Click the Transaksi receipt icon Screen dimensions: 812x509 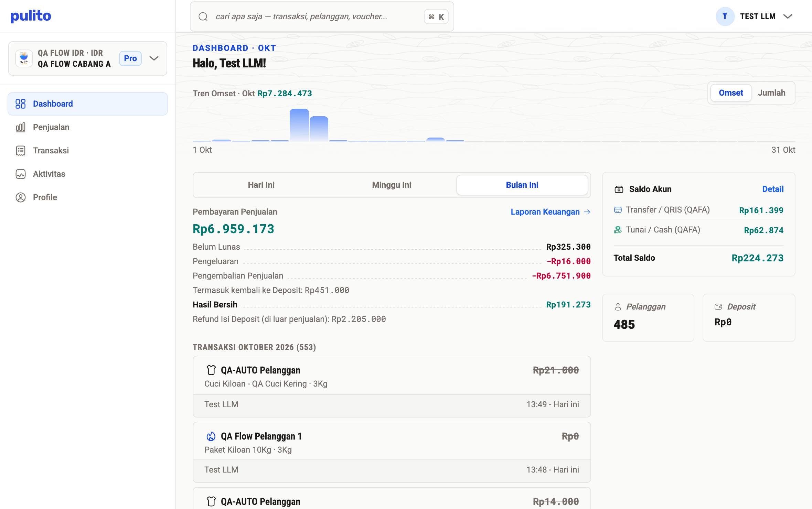21,151
